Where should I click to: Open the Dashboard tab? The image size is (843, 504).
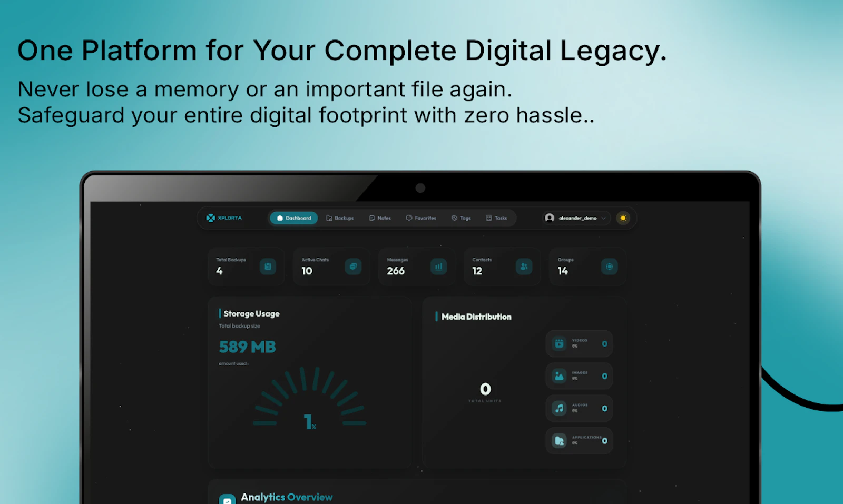[x=294, y=218]
